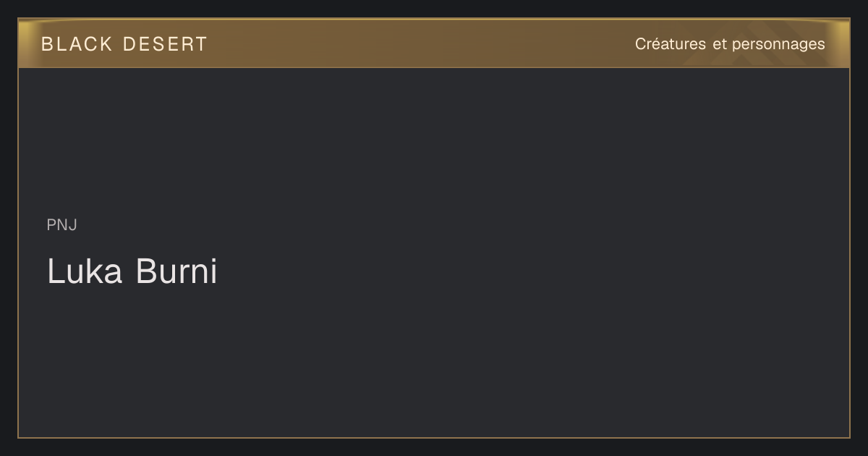Screen dimensions: 868x456
Task: Select the word Créatures in the header
Action: [x=671, y=44]
